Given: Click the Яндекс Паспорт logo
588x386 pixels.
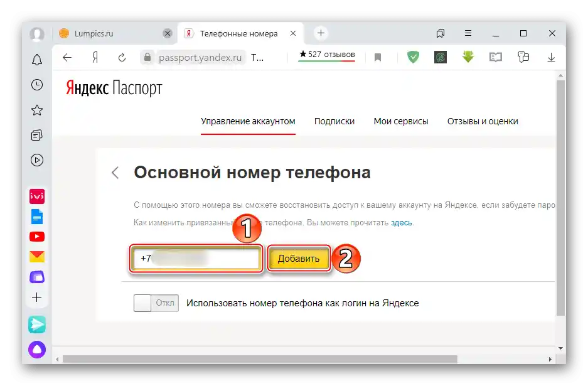Looking at the screenshot, I should [x=114, y=88].
